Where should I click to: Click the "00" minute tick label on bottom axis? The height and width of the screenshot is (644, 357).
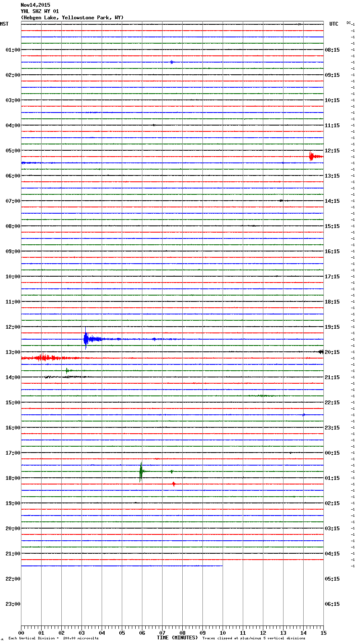(21, 633)
